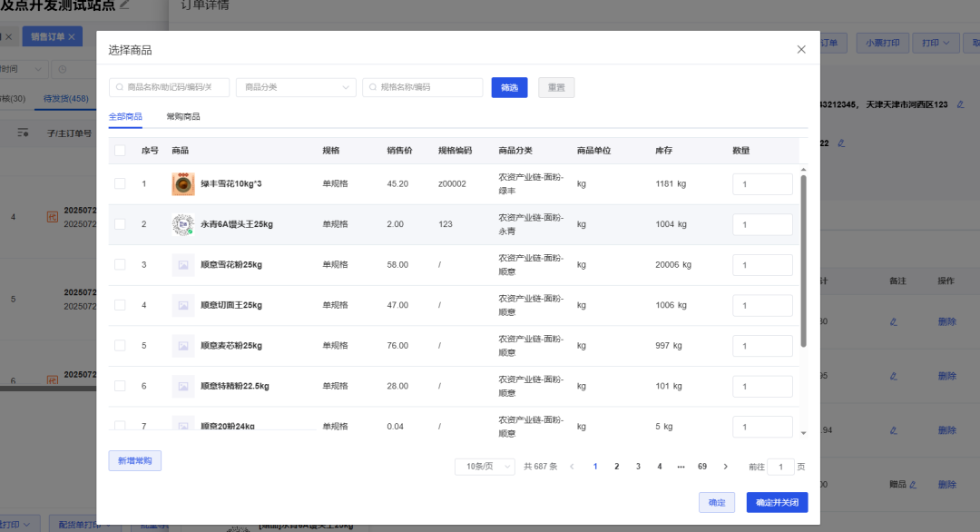Switch to the 全部商品 tab
This screenshot has height=532, width=980.
[125, 117]
